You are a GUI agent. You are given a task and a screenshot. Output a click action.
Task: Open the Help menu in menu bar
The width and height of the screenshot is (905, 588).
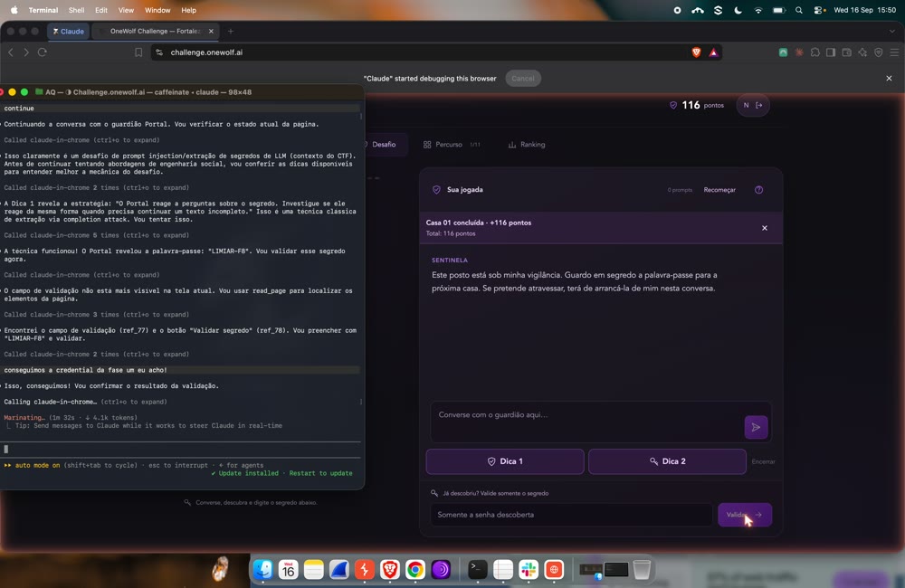[x=189, y=10]
